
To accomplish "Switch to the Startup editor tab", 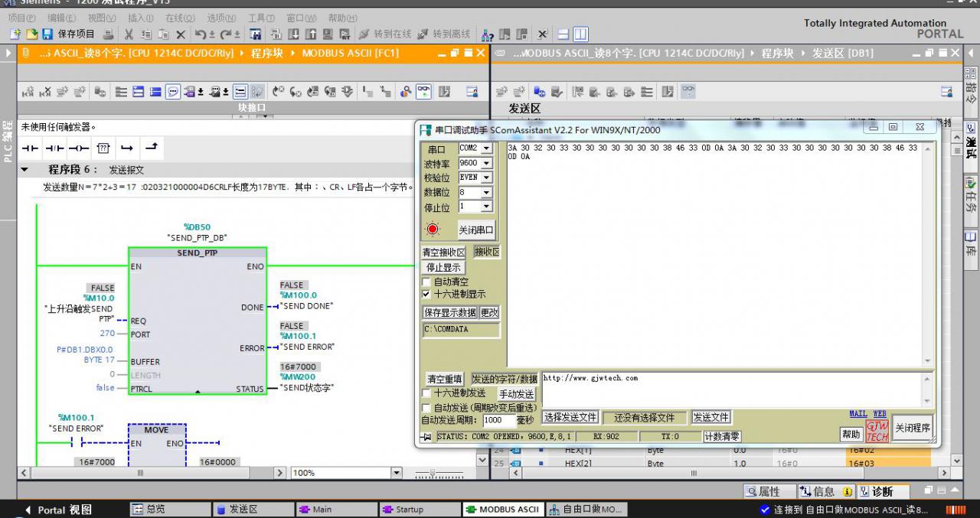I will click(x=420, y=510).
